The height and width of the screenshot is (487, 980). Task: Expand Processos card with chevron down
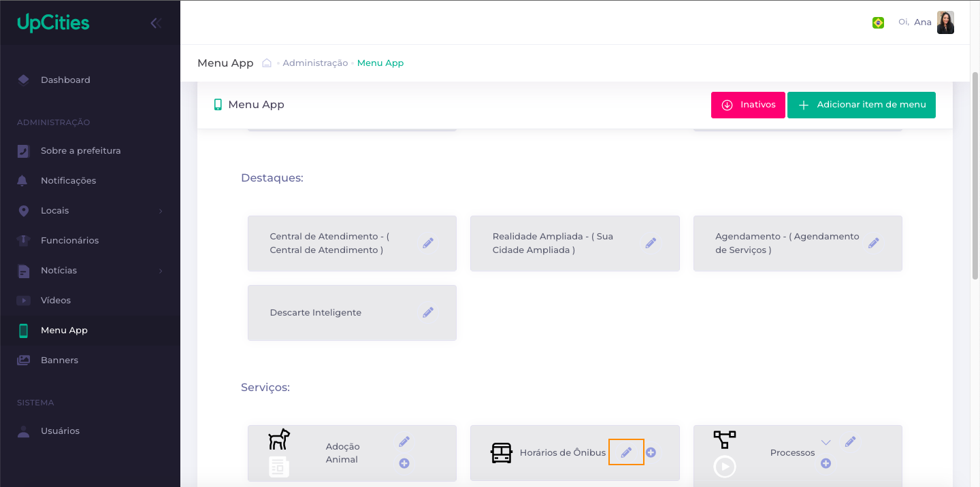pos(826,442)
